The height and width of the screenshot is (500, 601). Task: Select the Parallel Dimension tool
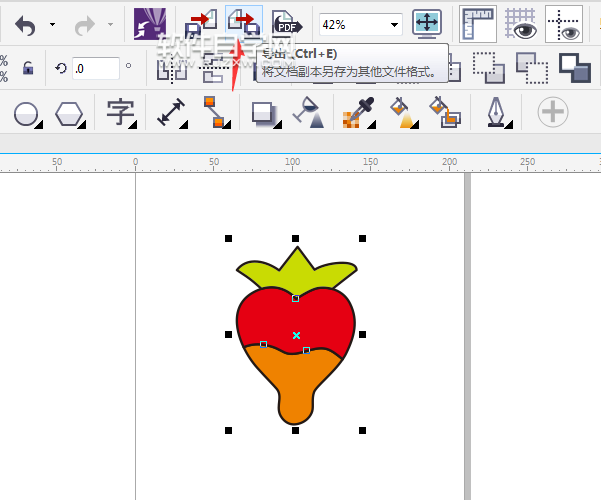click(x=171, y=112)
